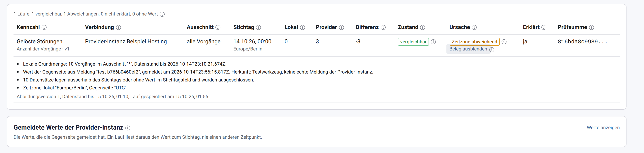Click the info icon next to Ursache header
The image size is (644, 153).
pos(474,27)
